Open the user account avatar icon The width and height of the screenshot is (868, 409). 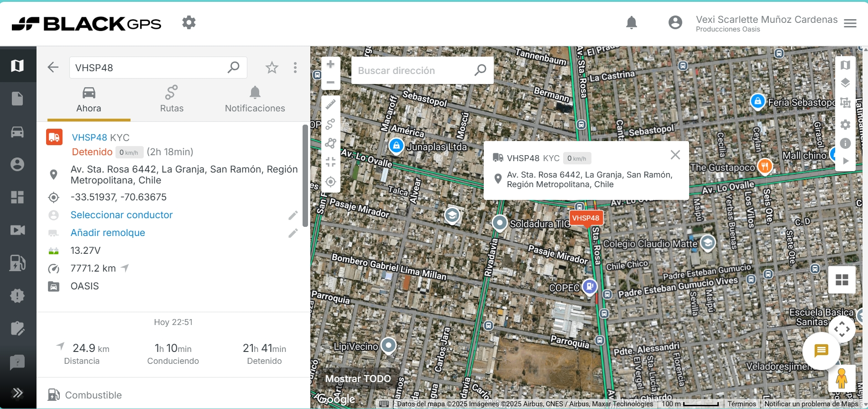[675, 22]
